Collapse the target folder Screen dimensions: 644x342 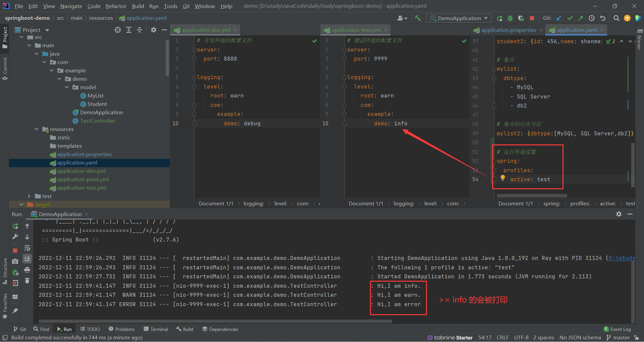click(x=21, y=204)
